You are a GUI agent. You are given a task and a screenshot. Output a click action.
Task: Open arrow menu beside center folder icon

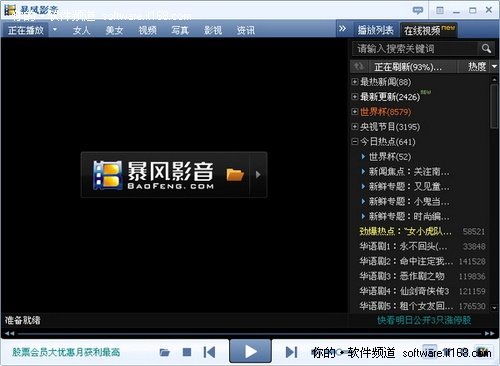258,174
